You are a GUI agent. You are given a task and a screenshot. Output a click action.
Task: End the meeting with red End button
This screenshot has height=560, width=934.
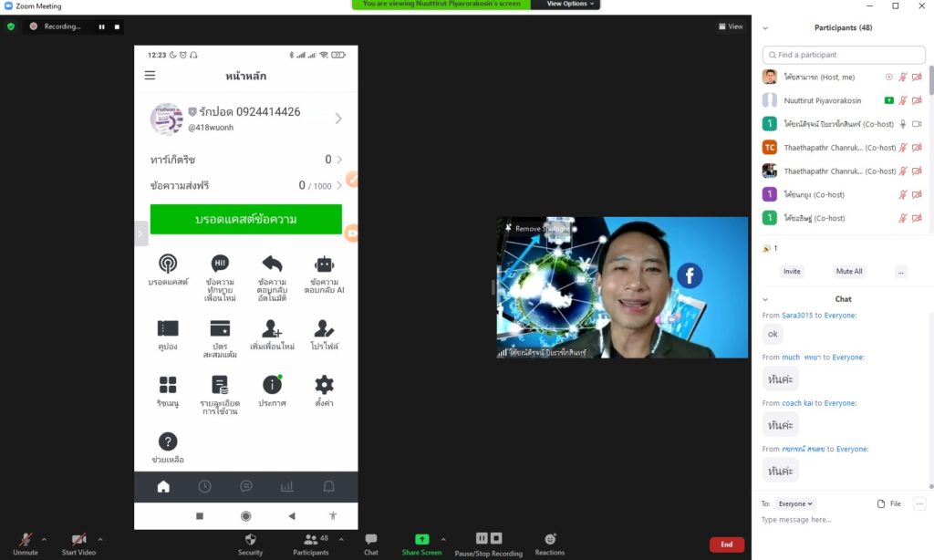coord(726,544)
